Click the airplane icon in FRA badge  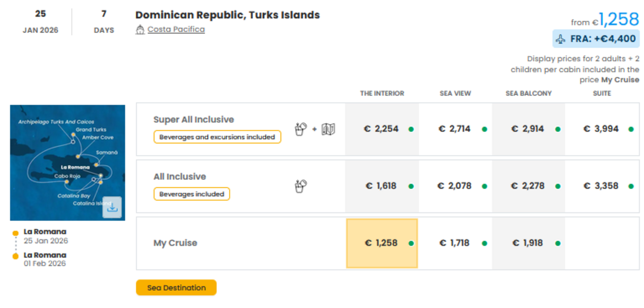(560, 39)
